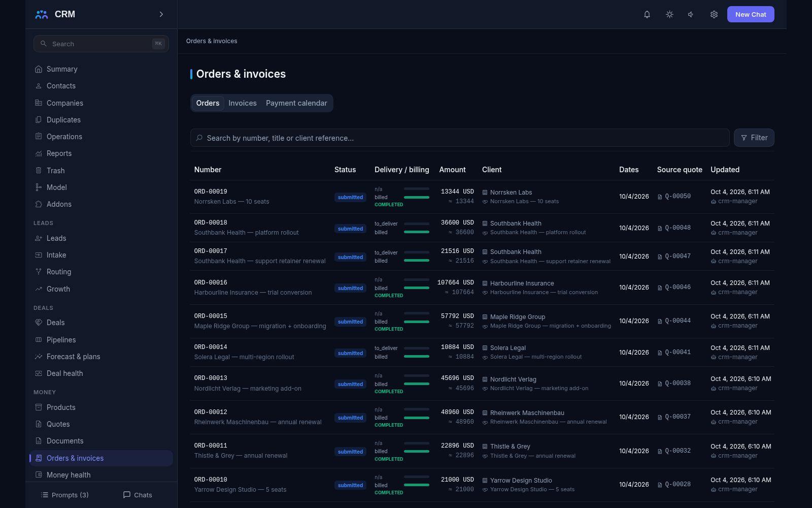Screen dimensions: 812x508
Task: Open Intake page
Action: (x=101, y=255)
